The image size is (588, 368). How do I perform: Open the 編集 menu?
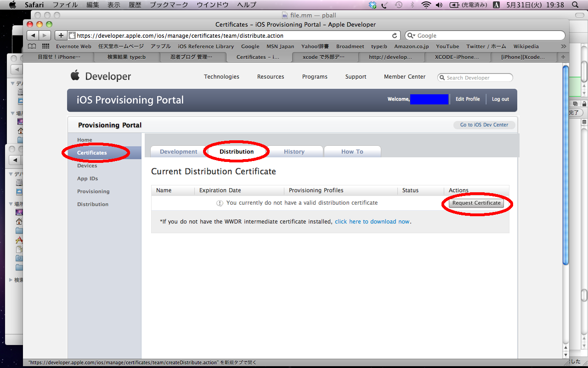coord(93,5)
